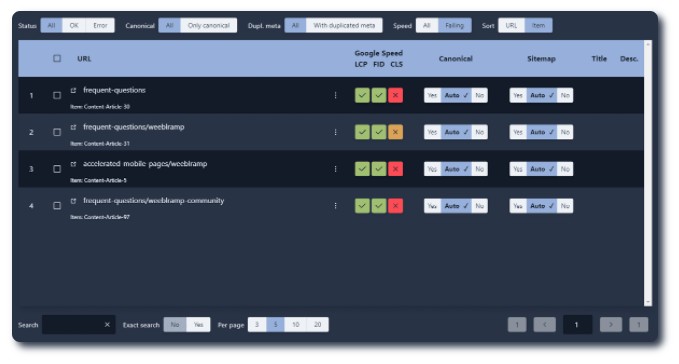Image resolution: width=679 pixels, height=364 pixels.
Task: Sort list by URL
Action: 511,26
